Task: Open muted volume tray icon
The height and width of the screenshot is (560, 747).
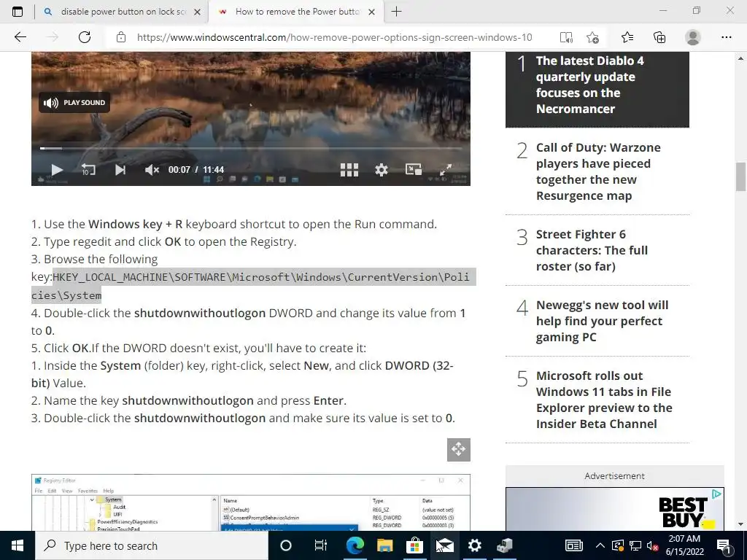Action: 652,545
